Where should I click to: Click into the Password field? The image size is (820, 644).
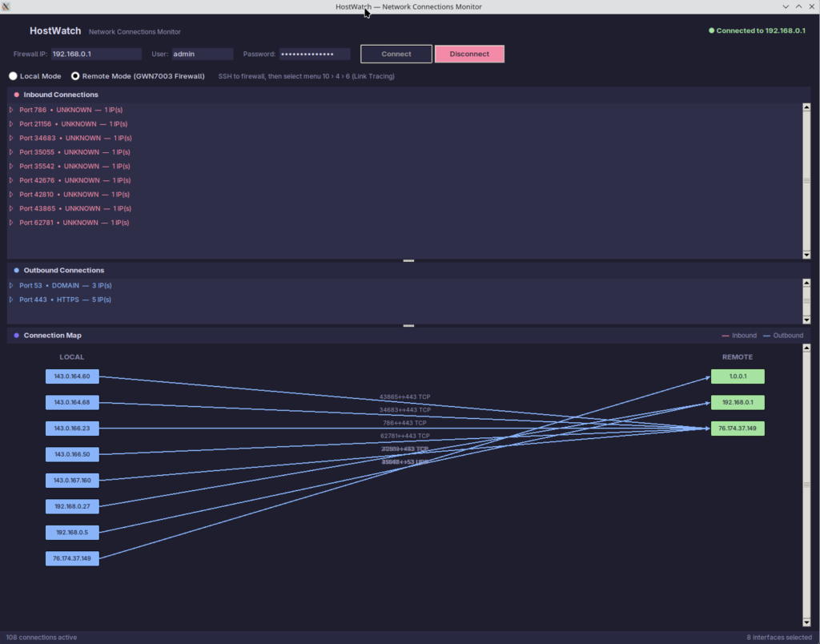click(314, 54)
